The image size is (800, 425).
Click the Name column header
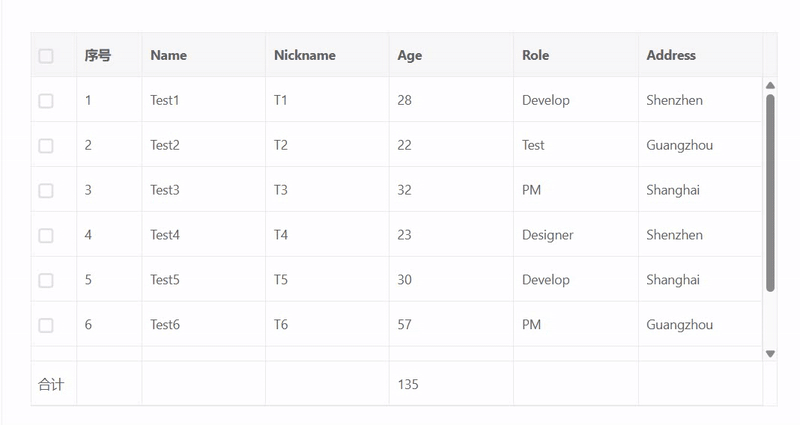point(169,56)
